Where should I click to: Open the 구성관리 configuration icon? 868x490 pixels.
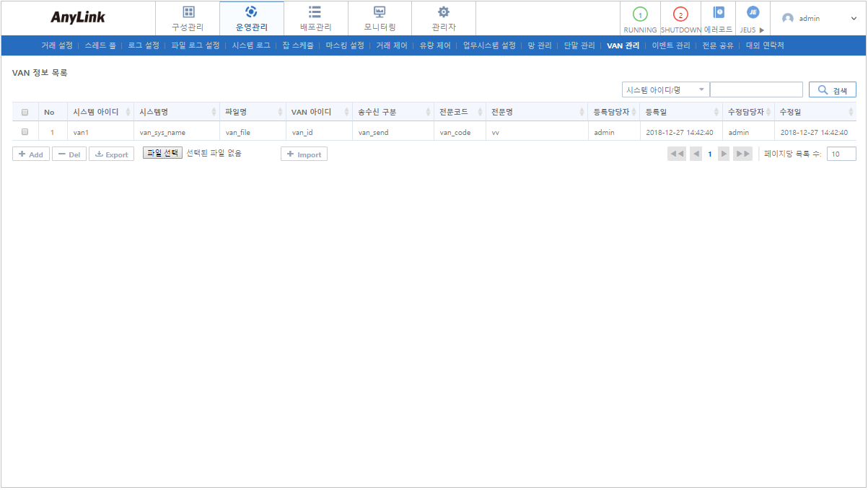pos(188,12)
